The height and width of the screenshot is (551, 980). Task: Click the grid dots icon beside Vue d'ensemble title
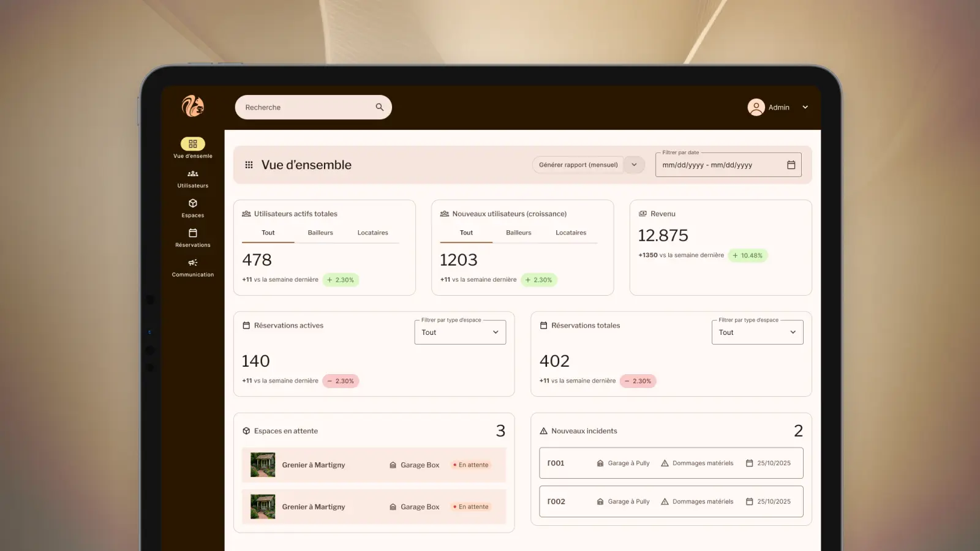point(249,165)
